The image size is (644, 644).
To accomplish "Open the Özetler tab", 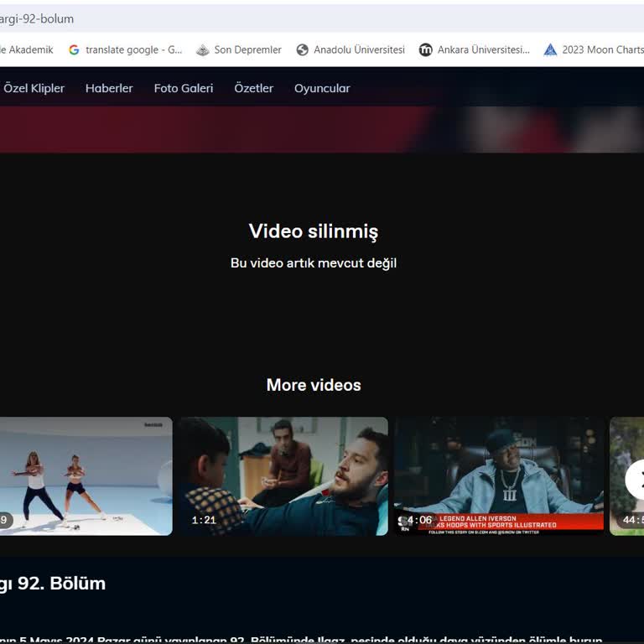I will click(253, 88).
